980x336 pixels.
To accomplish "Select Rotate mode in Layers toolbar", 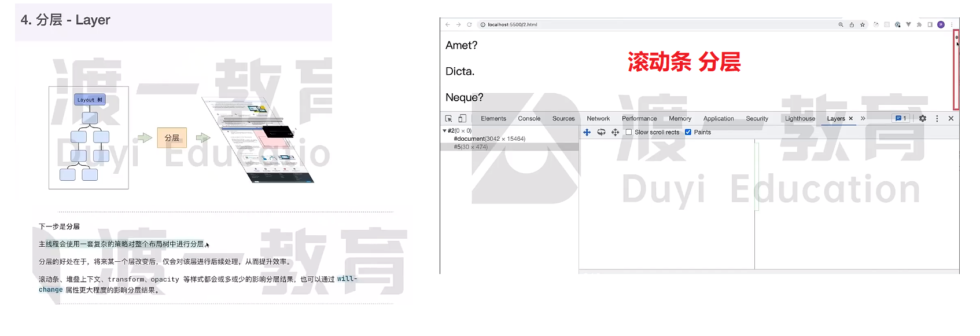I will click(601, 132).
